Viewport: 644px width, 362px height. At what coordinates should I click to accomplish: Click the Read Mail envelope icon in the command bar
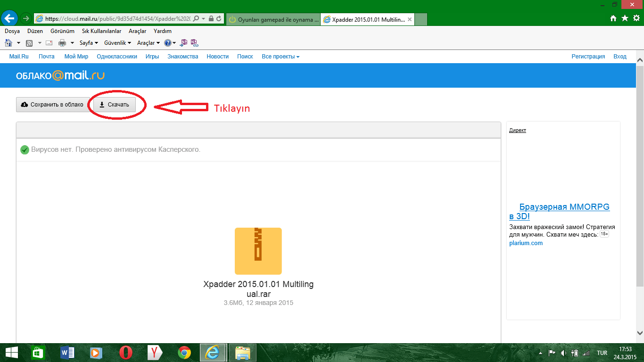pos(50,43)
